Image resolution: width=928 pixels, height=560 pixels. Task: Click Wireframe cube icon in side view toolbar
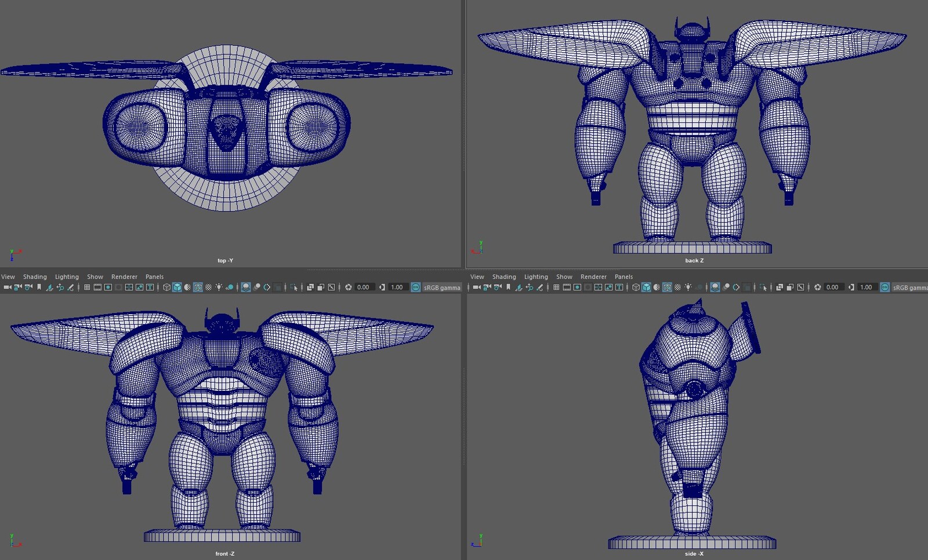pyautogui.click(x=636, y=287)
